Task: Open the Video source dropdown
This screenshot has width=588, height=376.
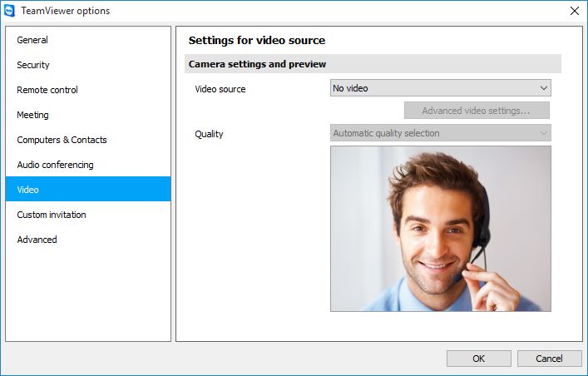Action: [440, 88]
